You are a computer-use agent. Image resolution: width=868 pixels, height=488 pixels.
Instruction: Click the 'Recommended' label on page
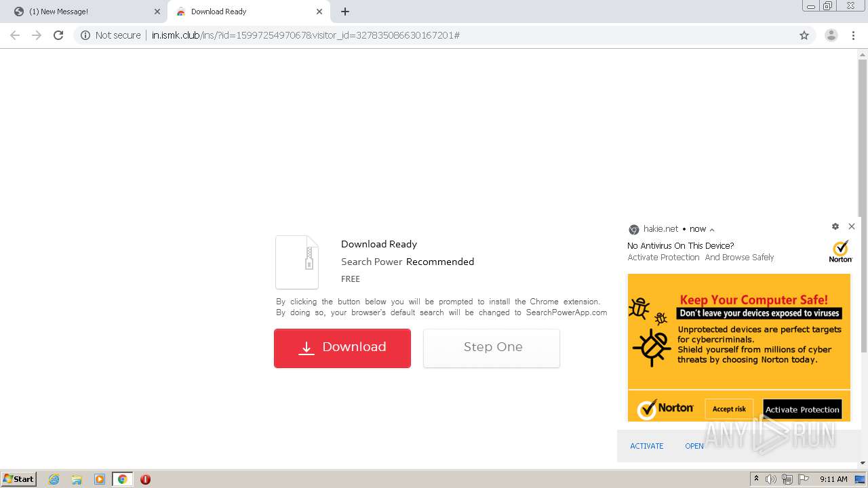440,262
